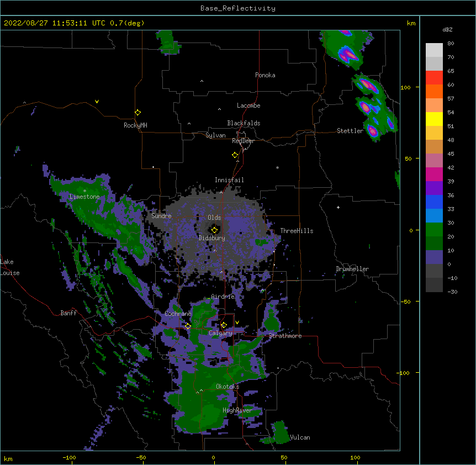Click the Blackfalds label
This screenshot has width=476, height=465.
pos(244,123)
